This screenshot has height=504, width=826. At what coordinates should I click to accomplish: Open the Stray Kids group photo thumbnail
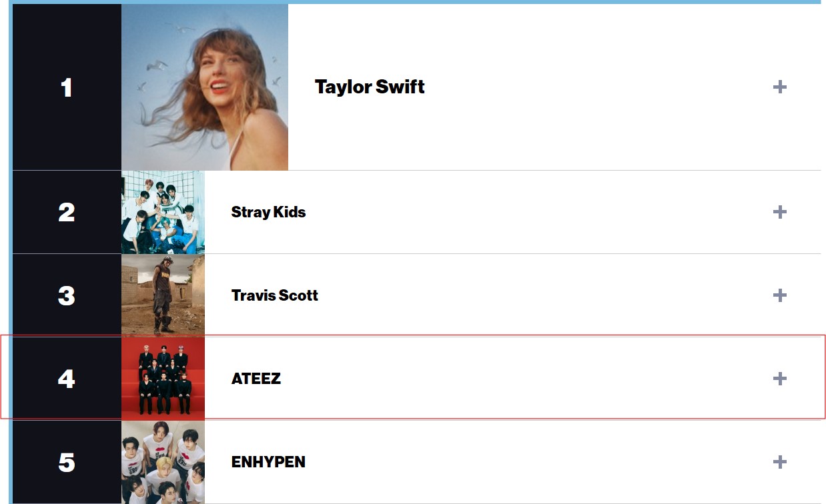[x=163, y=212]
